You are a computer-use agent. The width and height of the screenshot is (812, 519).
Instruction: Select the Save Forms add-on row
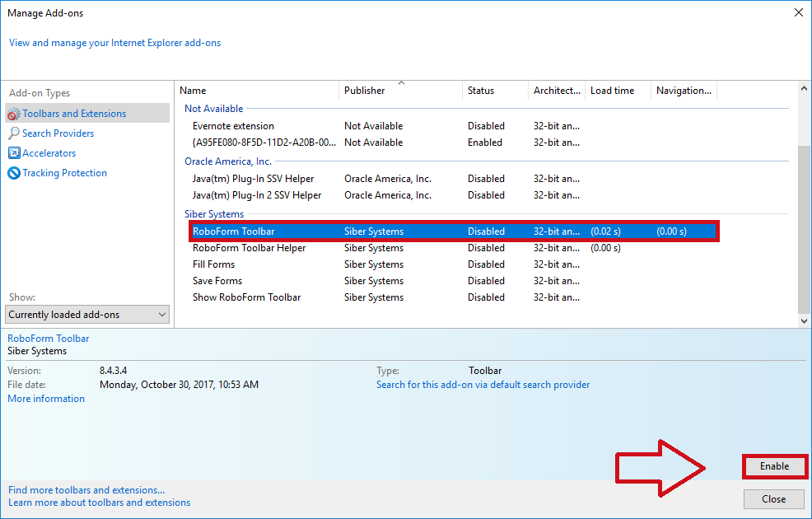click(454, 281)
